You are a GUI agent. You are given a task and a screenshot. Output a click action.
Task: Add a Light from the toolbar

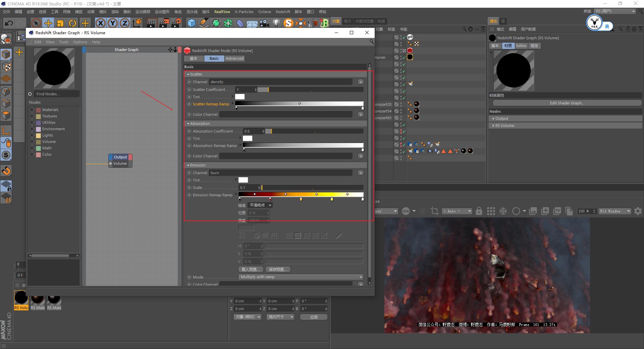(276, 23)
